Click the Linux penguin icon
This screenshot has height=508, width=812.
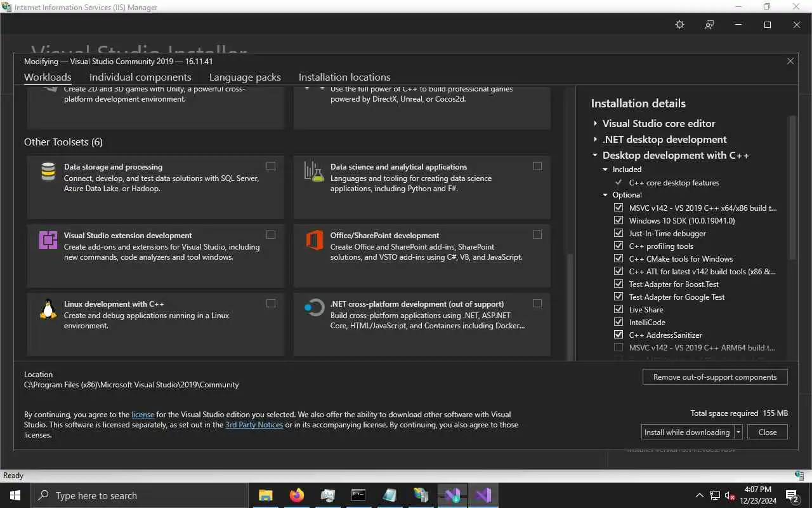click(48, 309)
